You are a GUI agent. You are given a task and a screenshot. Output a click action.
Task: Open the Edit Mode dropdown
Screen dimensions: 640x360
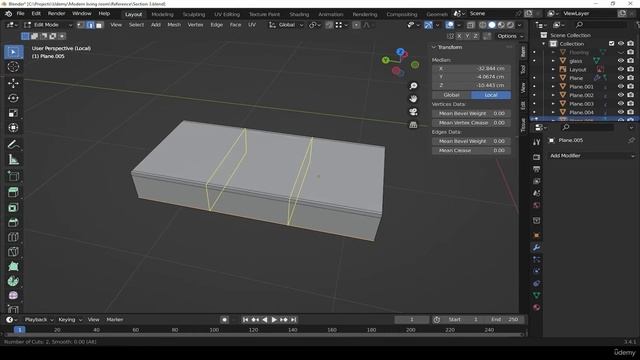point(48,25)
